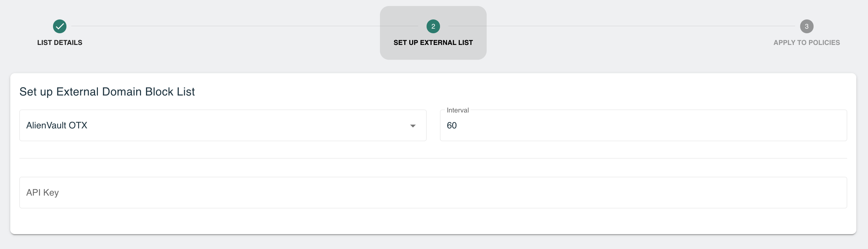Go back to the LIST DETAILS step label
868x249 pixels.
pos(60,42)
